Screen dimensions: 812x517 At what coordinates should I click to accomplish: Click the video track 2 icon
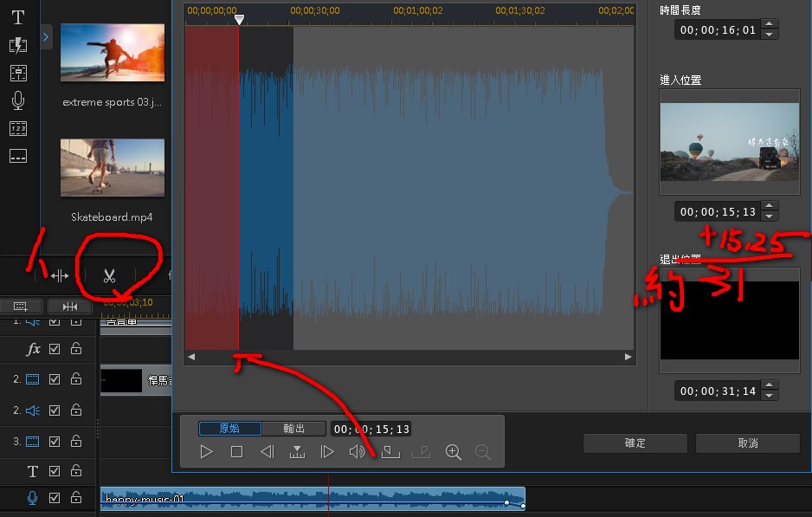(33, 379)
